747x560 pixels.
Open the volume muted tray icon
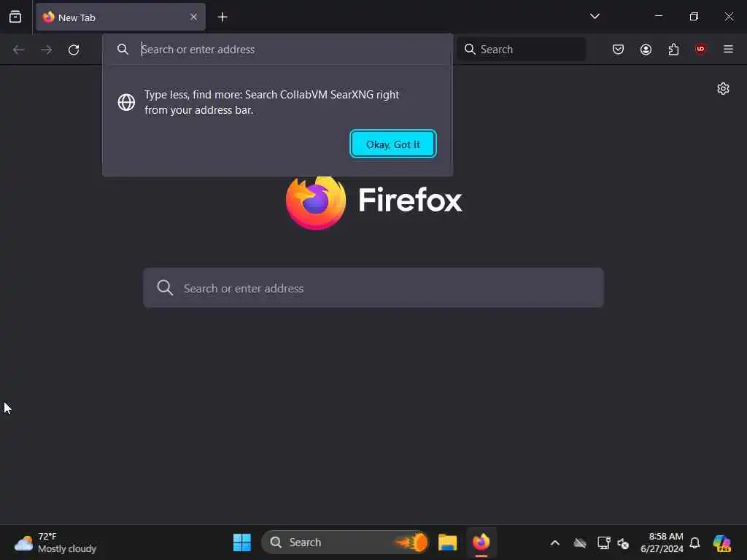click(623, 543)
